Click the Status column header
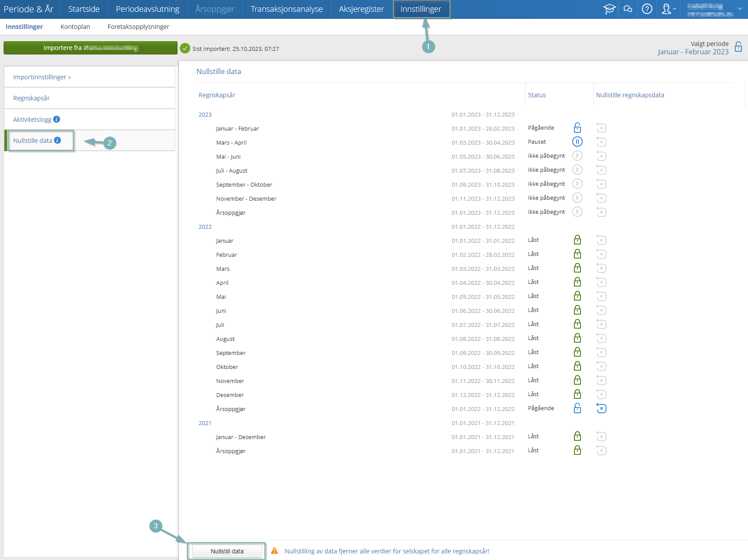Viewport: 748px width, 560px height. point(537,95)
